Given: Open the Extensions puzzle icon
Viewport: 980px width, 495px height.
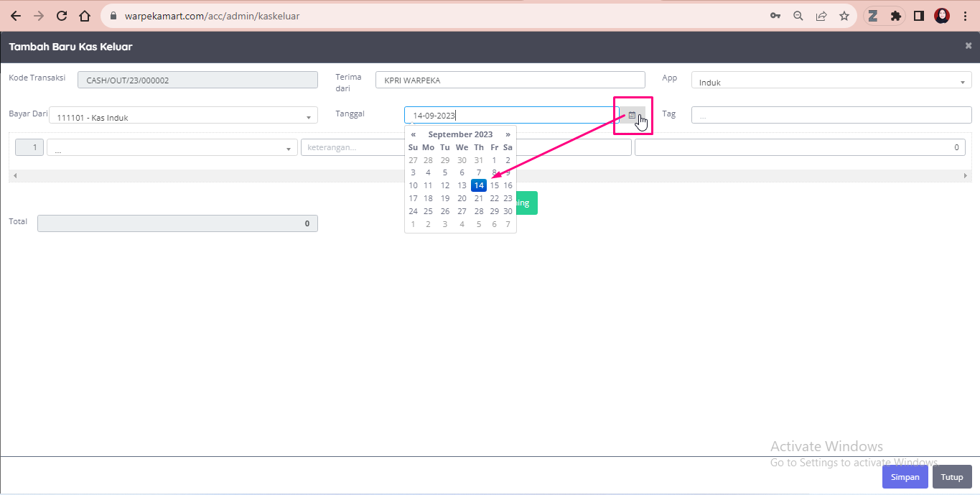Looking at the screenshot, I should (895, 16).
